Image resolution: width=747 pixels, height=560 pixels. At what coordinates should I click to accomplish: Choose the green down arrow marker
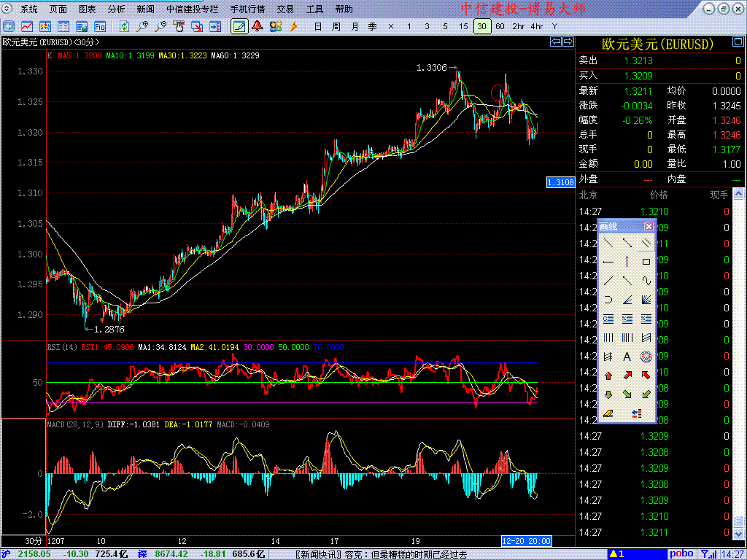tap(608, 394)
